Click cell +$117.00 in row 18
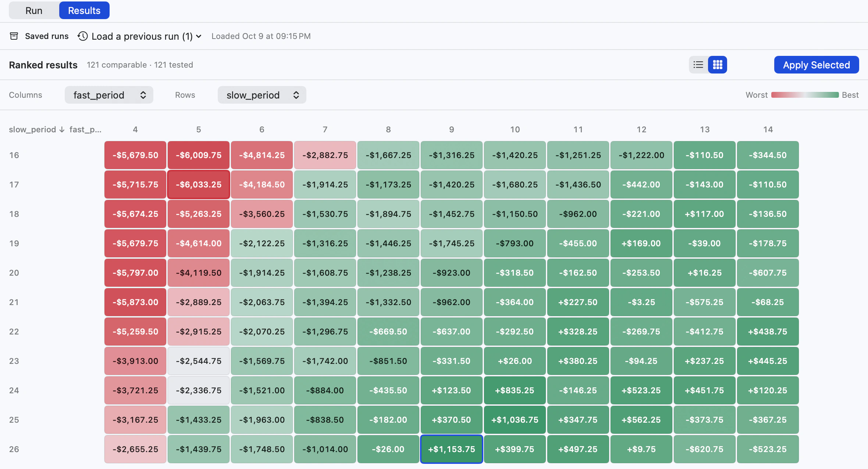The width and height of the screenshot is (868, 469). pyautogui.click(x=705, y=214)
